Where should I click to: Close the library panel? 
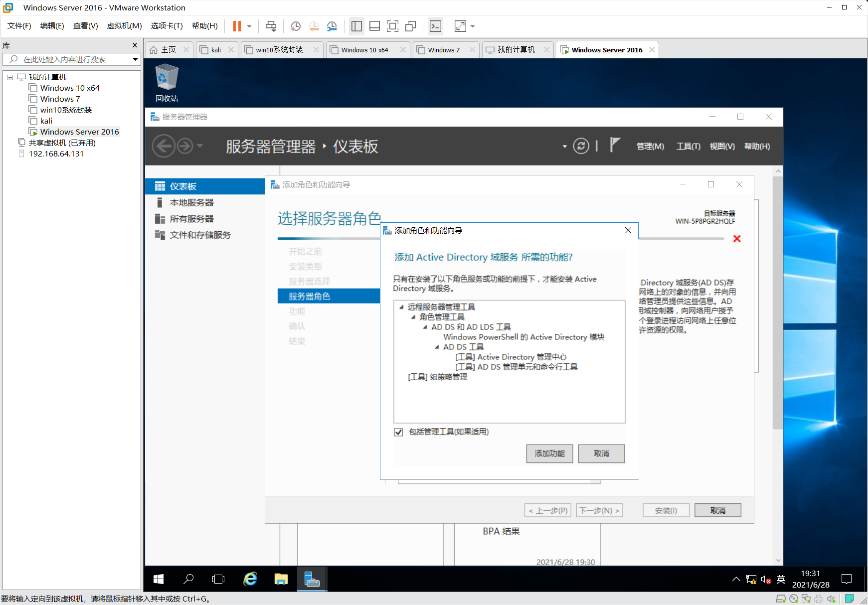(x=135, y=45)
